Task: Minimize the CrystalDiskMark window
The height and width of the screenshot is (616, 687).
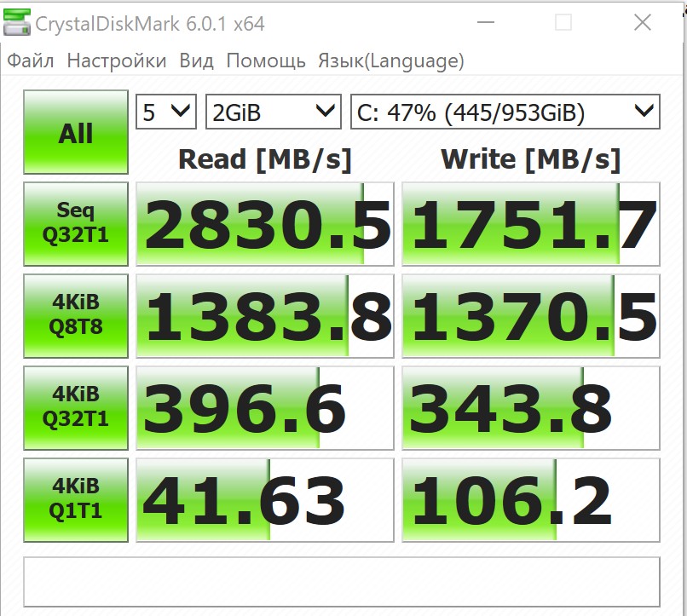Action: coord(486,22)
